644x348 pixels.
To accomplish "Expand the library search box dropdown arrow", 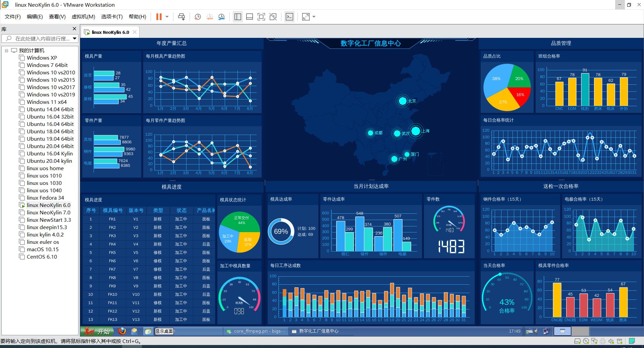I will click(x=74, y=39).
